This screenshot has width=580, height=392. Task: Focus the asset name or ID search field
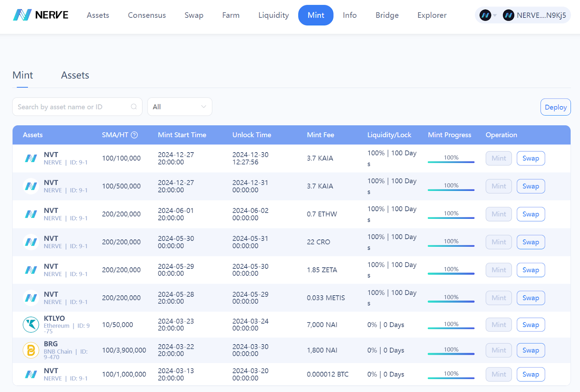77,107
